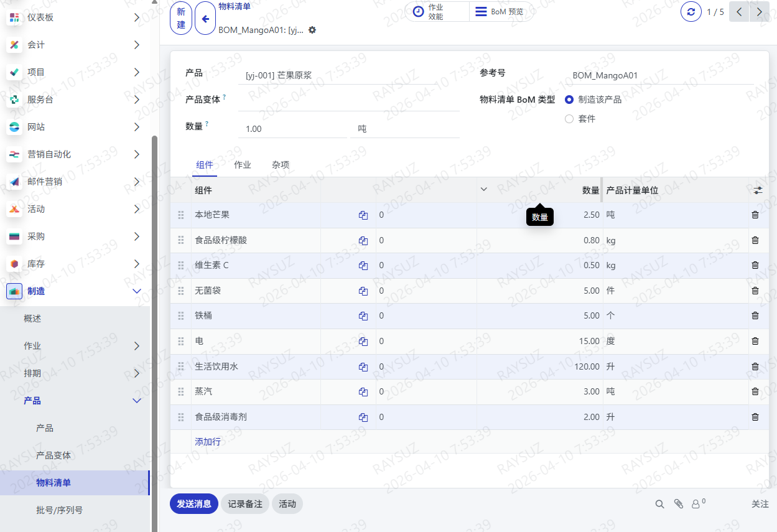The height and width of the screenshot is (532, 777).
Task: Expand the 采购 menu chevron
Action: (137, 236)
